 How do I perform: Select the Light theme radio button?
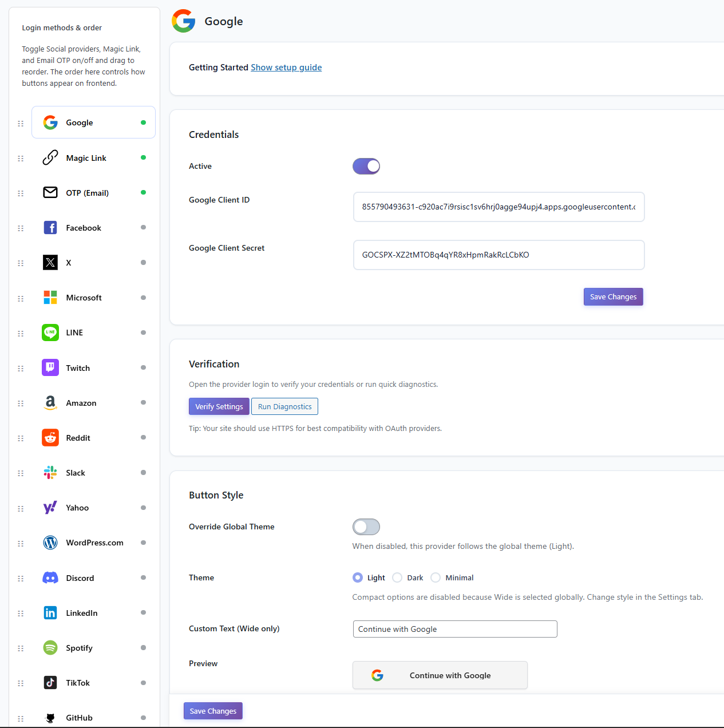(x=358, y=577)
